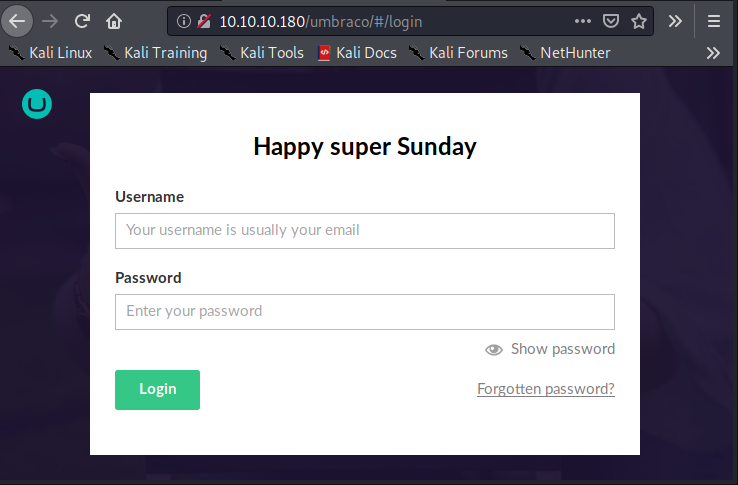Go back to the previous page
Screen dimensions: 738x485
pyautogui.click(x=18, y=20)
